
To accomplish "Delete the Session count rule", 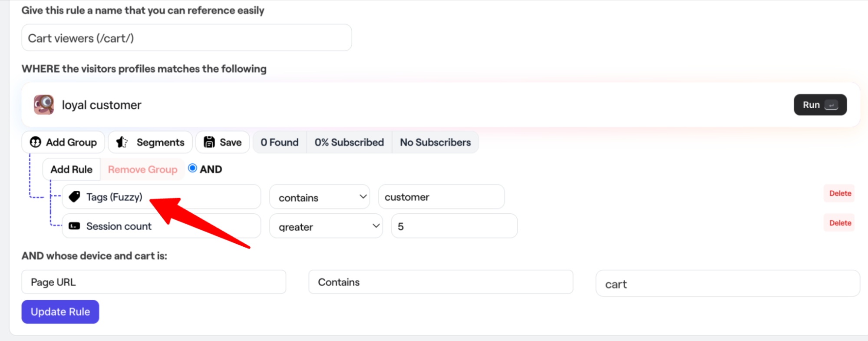I will 840,223.
